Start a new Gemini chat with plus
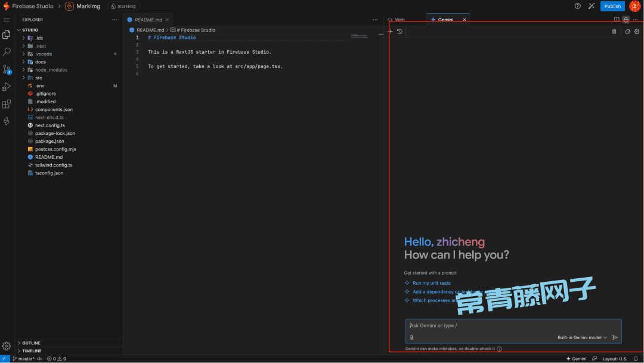 (x=390, y=32)
